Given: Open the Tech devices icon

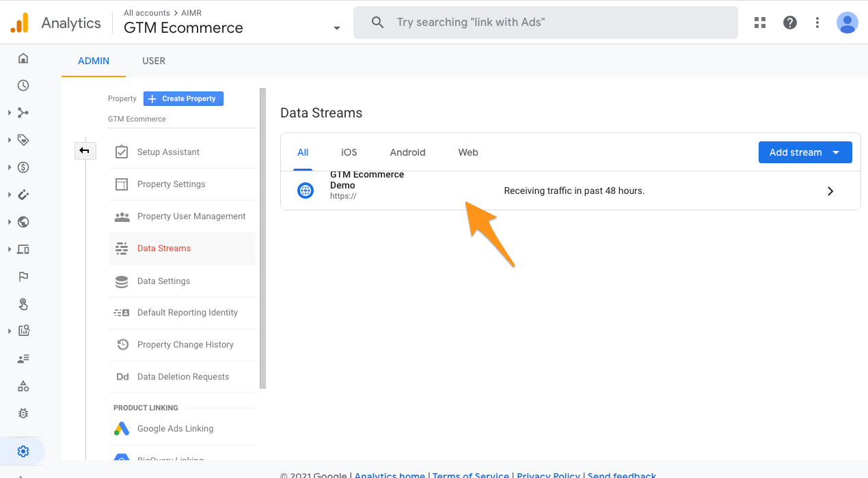Looking at the screenshot, I should (x=23, y=249).
